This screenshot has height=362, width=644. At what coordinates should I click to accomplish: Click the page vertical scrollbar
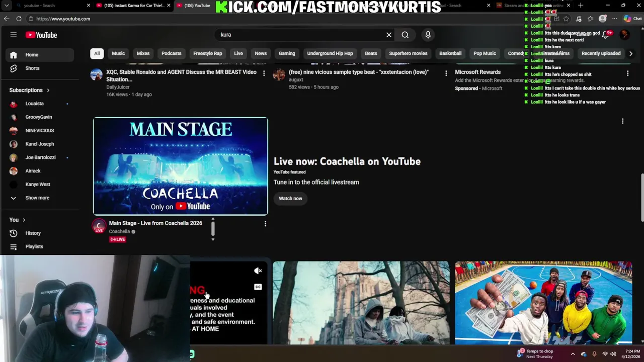pos(641,198)
